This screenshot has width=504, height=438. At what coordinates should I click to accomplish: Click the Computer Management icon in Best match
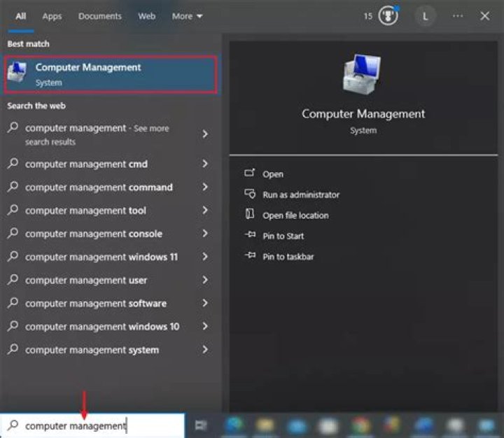tap(19, 74)
